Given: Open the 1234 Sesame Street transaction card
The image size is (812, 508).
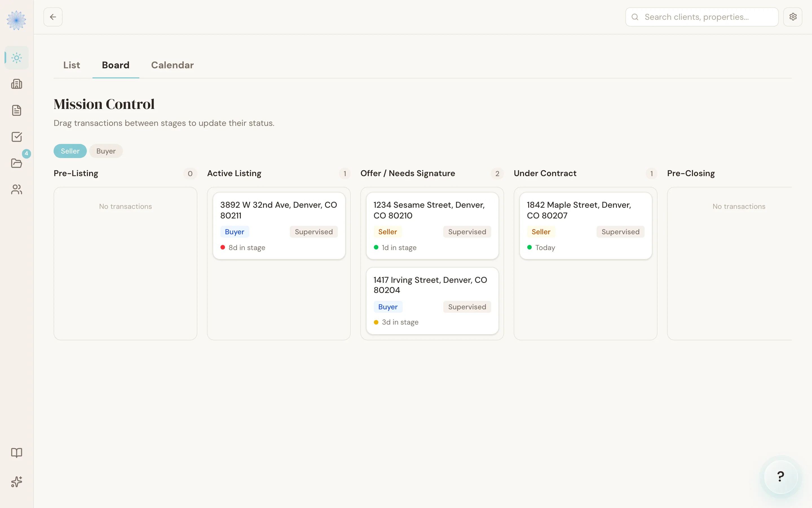Looking at the screenshot, I should pyautogui.click(x=433, y=226).
